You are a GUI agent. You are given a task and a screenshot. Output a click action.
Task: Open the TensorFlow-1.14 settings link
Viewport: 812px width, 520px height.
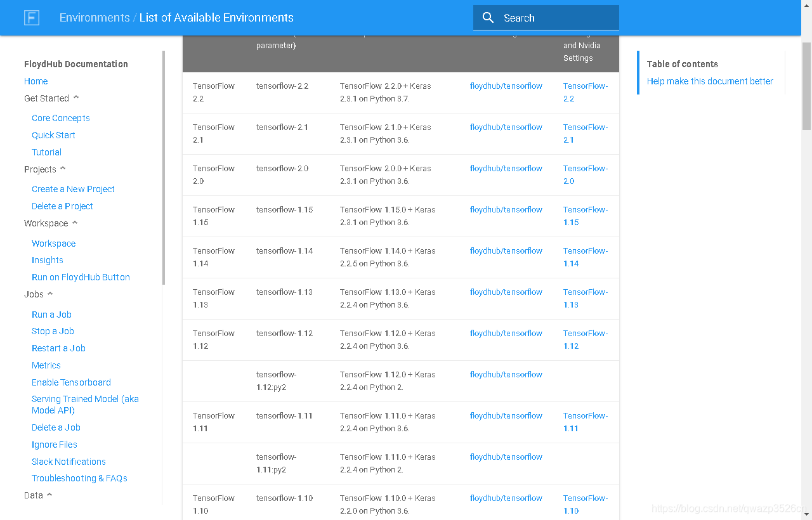click(586, 257)
